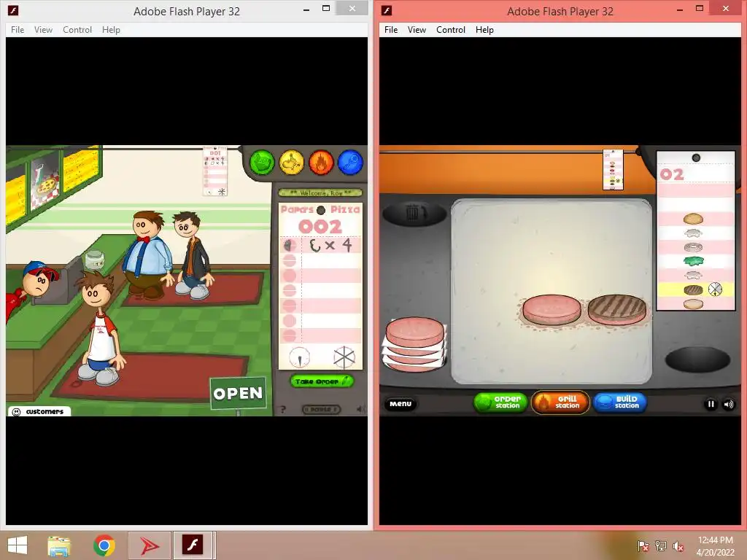
Task: Open File menu in left Flash Player
Action: tap(18, 29)
